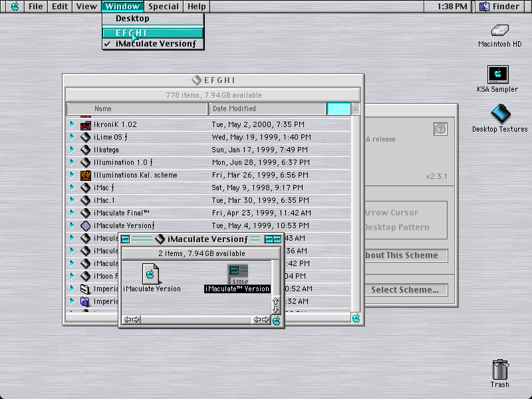Open the File menu

pyautogui.click(x=36, y=6)
